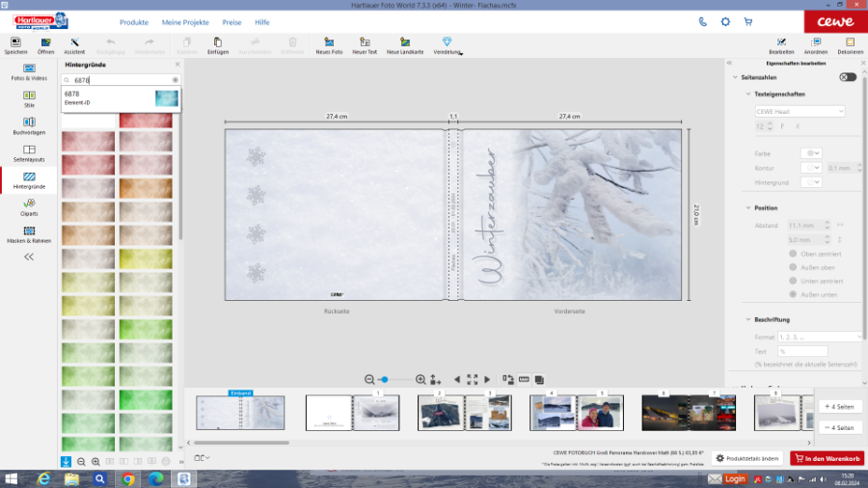Click the Speichern save icon

pyautogui.click(x=14, y=44)
